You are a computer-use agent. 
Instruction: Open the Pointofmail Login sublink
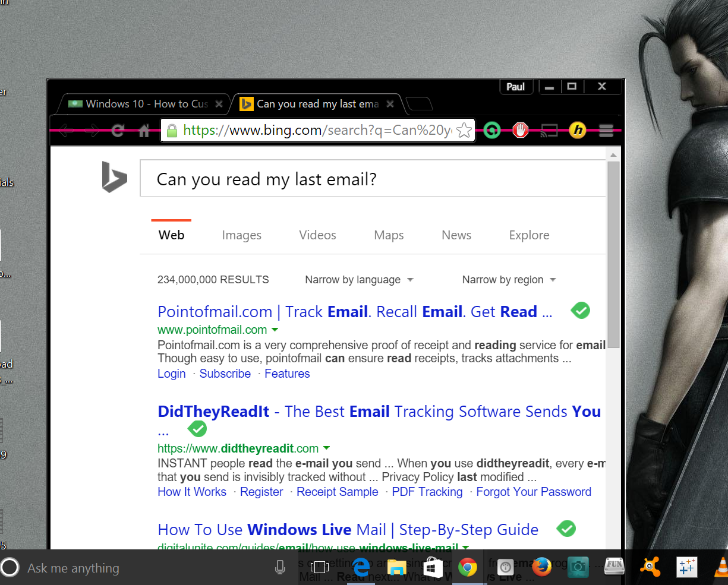coord(172,374)
